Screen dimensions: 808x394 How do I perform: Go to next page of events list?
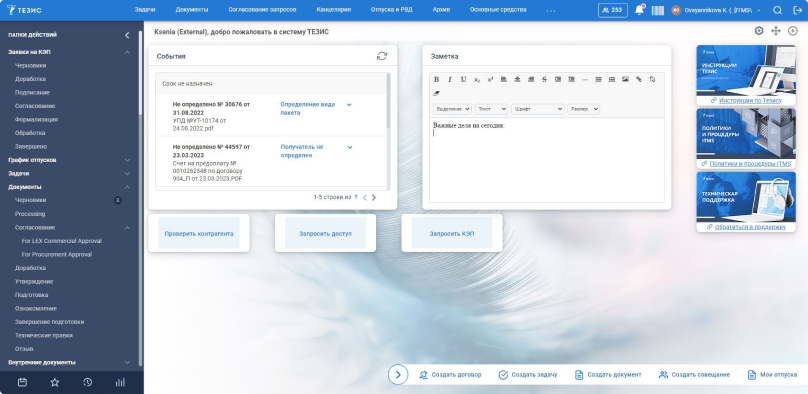374,197
